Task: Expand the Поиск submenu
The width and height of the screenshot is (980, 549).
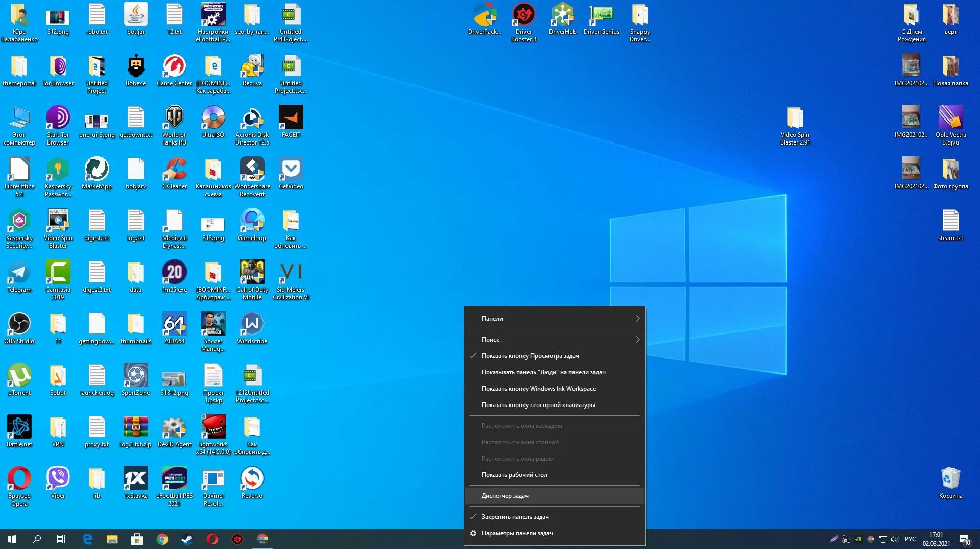Action: [555, 340]
